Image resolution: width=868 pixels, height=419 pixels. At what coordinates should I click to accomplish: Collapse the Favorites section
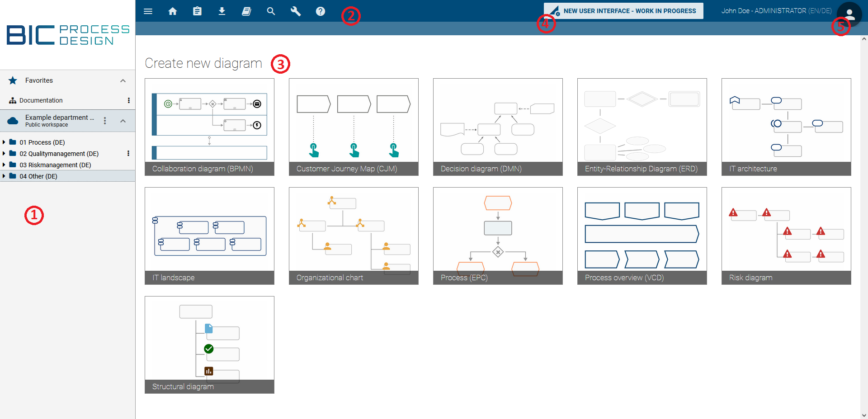click(123, 80)
